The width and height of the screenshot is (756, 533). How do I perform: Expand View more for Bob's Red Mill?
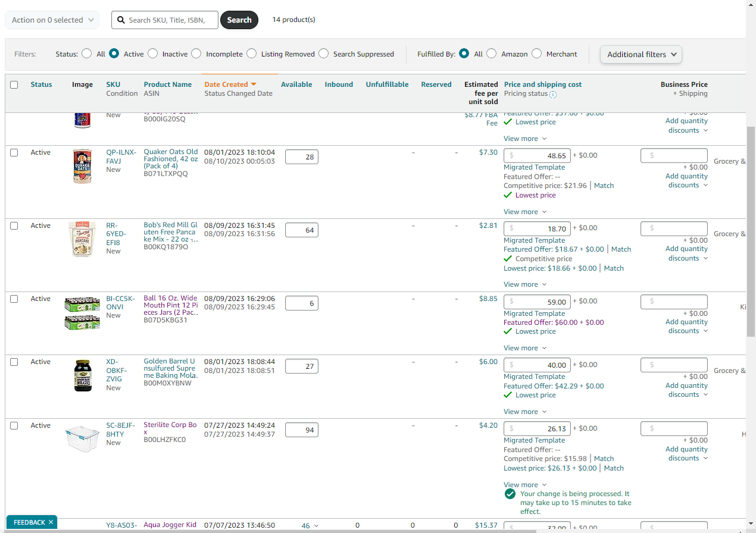pyautogui.click(x=525, y=284)
